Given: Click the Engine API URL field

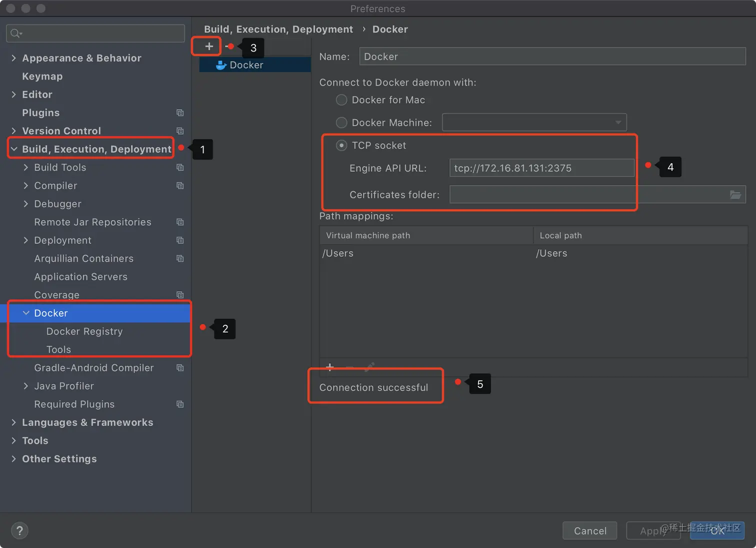Looking at the screenshot, I should (x=542, y=168).
